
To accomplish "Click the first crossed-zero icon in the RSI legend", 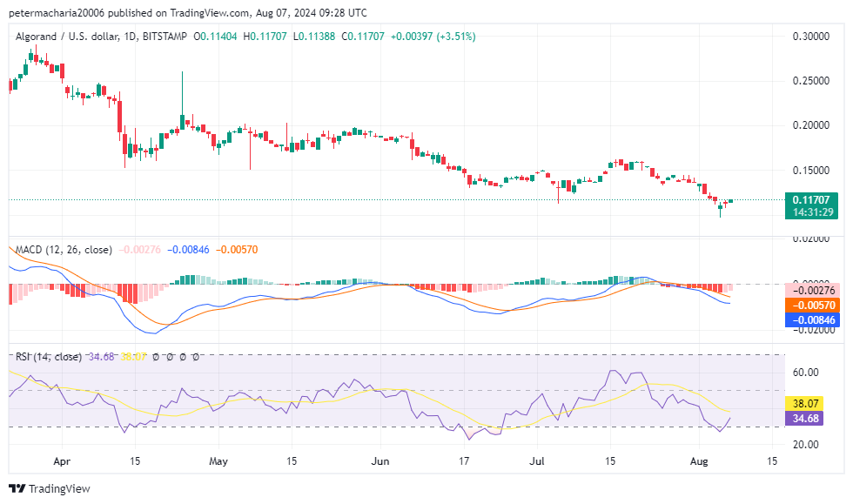I will [x=155, y=355].
